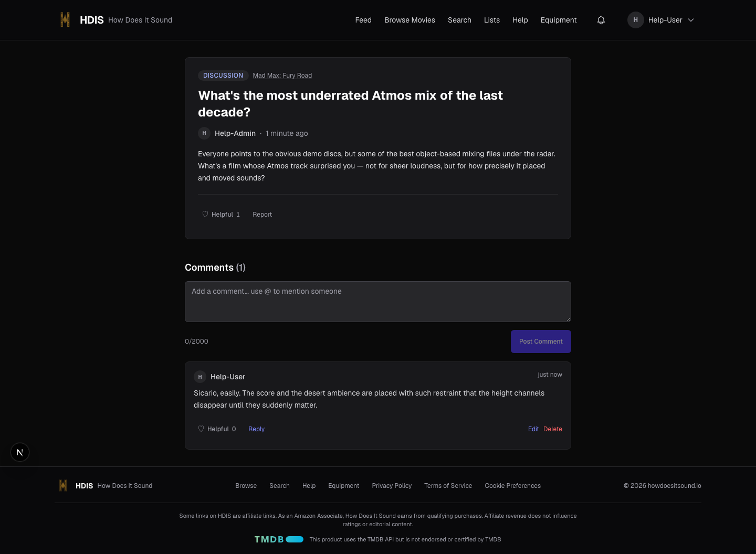Screen dimensions: 756x554
Task: Click the 'just now' comment timestamp
Action: pyautogui.click(x=550, y=375)
